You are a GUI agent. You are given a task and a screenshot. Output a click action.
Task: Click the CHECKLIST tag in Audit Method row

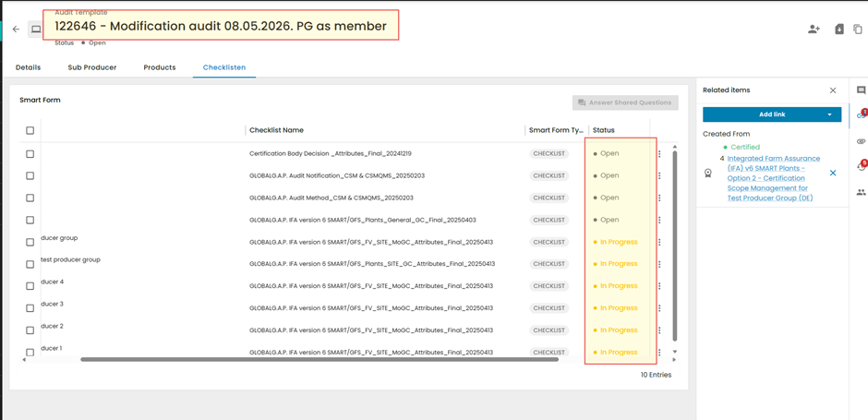tap(549, 198)
